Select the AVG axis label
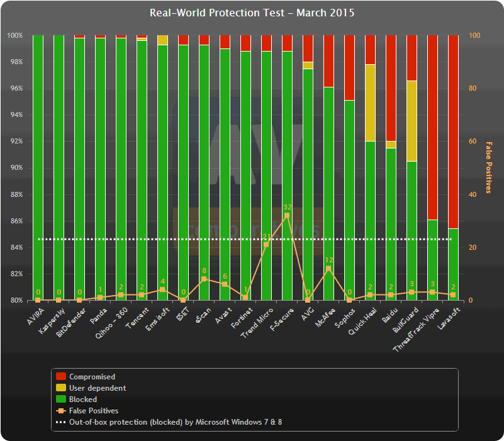Viewport: 504px width, 441px height. [308, 314]
